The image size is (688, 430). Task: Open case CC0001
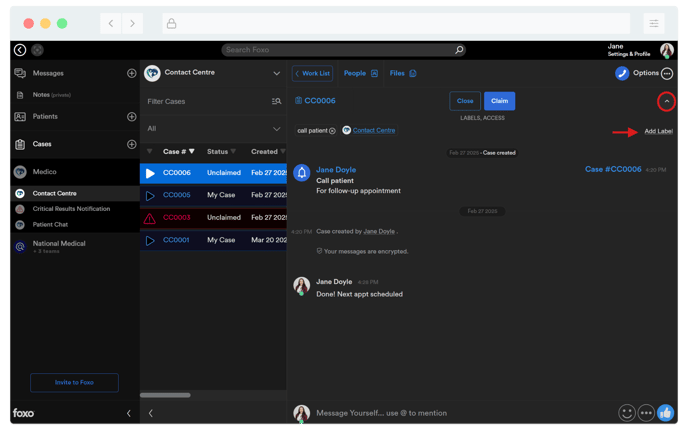tap(176, 240)
